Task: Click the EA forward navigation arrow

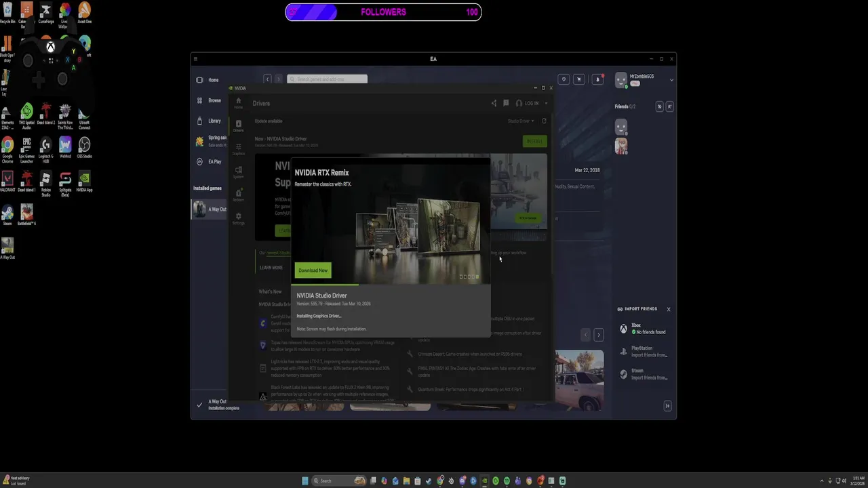Action: click(x=278, y=79)
